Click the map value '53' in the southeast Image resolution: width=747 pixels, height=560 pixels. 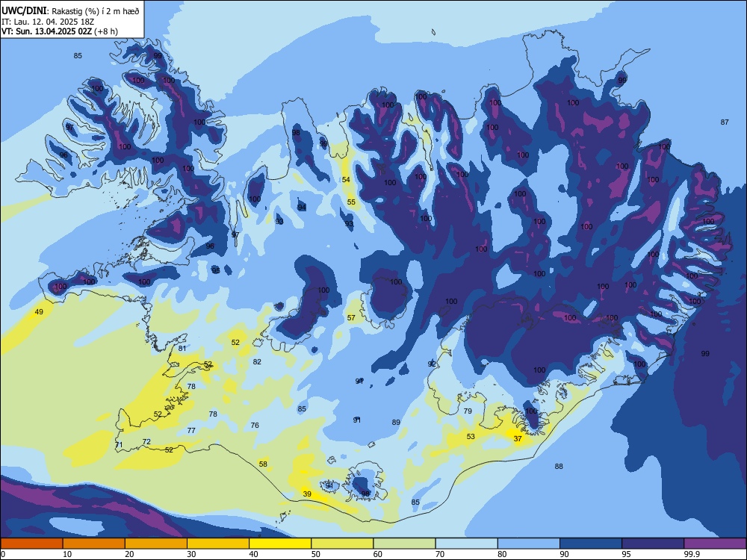click(471, 436)
